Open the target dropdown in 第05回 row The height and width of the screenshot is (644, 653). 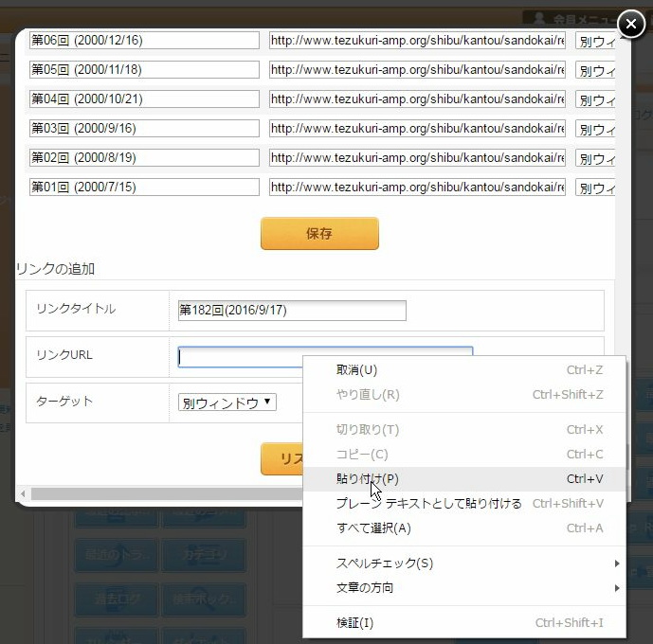[595, 71]
